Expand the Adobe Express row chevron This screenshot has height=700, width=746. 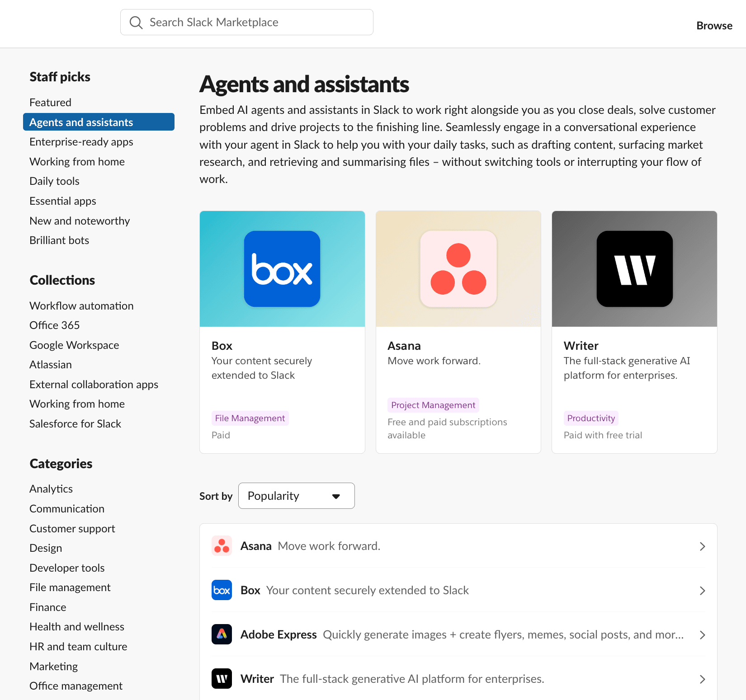pos(702,634)
